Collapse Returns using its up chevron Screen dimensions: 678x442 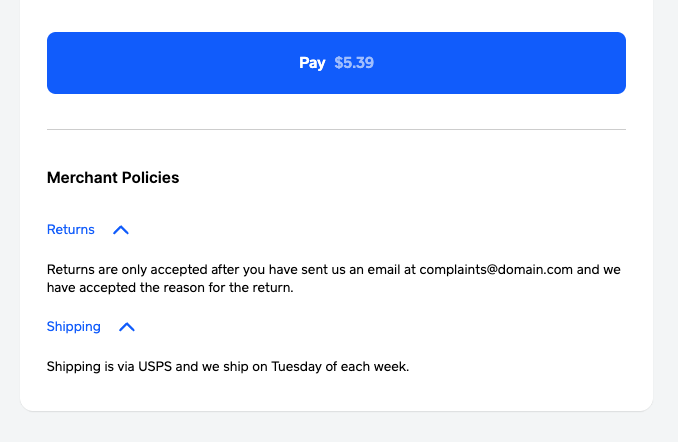tap(121, 230)
